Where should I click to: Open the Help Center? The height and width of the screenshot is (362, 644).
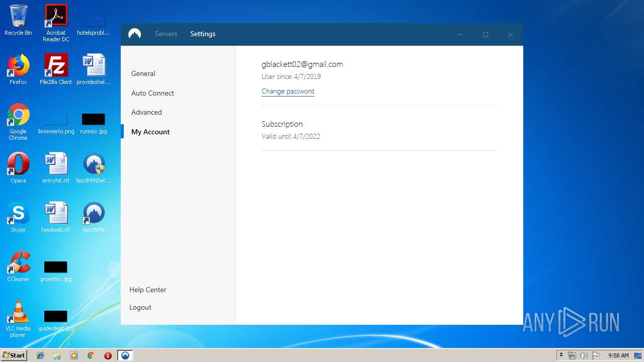coord(147,290)
